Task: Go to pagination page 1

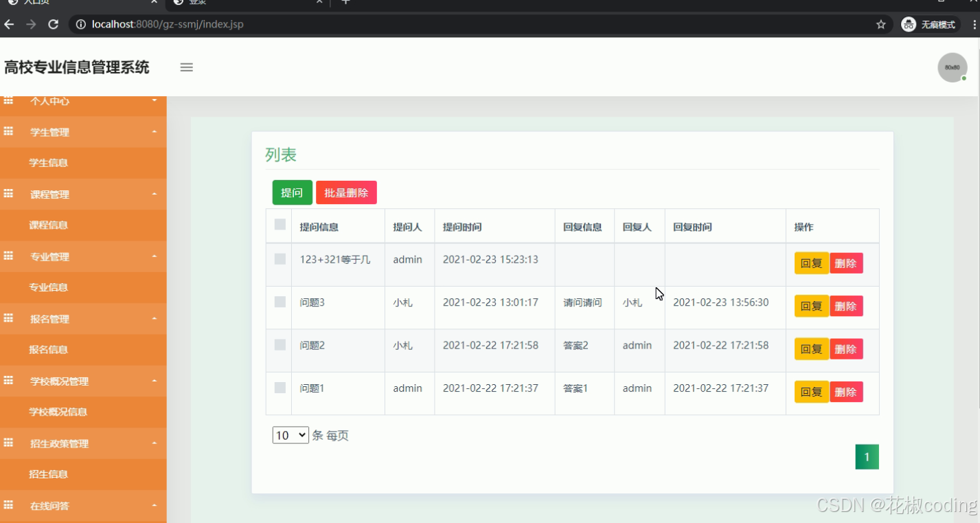Action: [x=867, y=457]
